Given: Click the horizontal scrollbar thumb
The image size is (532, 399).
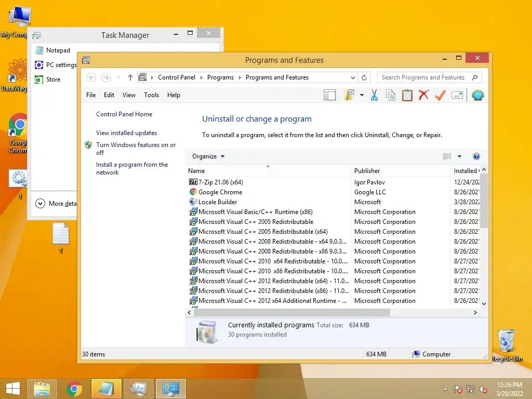Looking at the screenshot, I should [x=292, y=312].
